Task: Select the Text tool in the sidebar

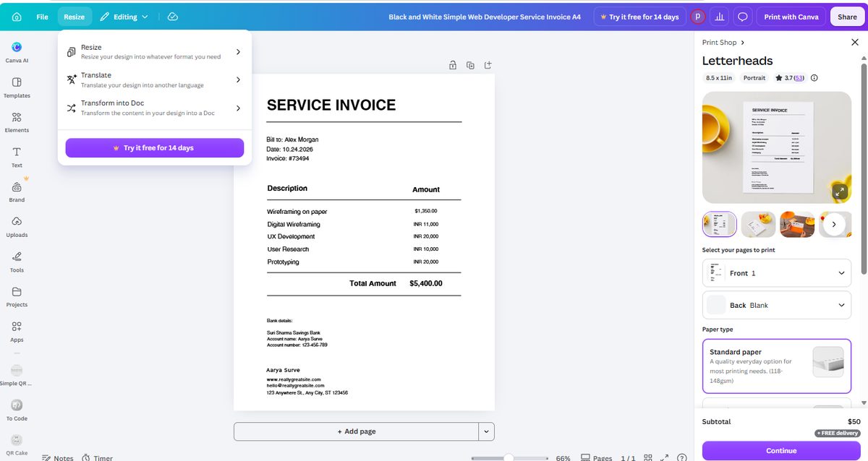Action: coord(17,157)
